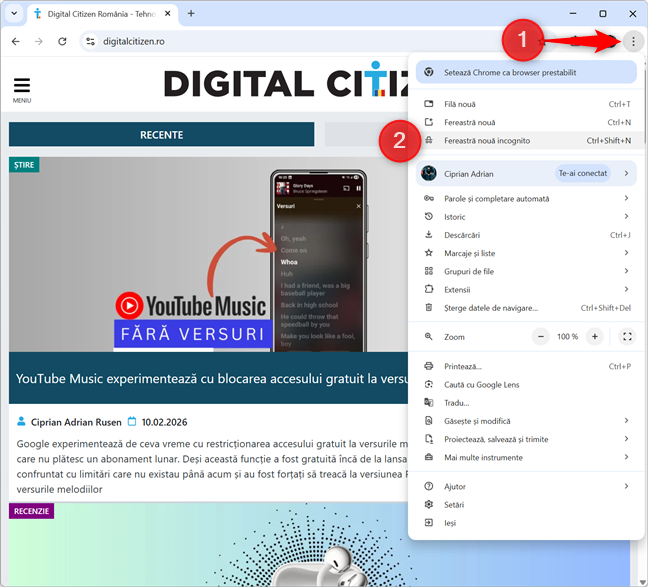The height and width of the screenshot is (587, 648).
Task: Click the 10.02.2026 article date
Action: click(164, 422)
